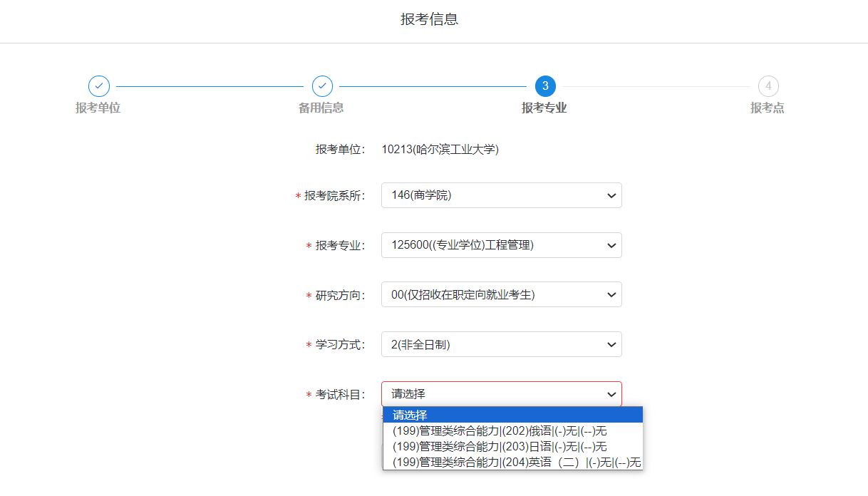The image size is (868, 496).
Task: Click the 报考信息 page title
Action: pyautogui.click(x=429, y=19)
